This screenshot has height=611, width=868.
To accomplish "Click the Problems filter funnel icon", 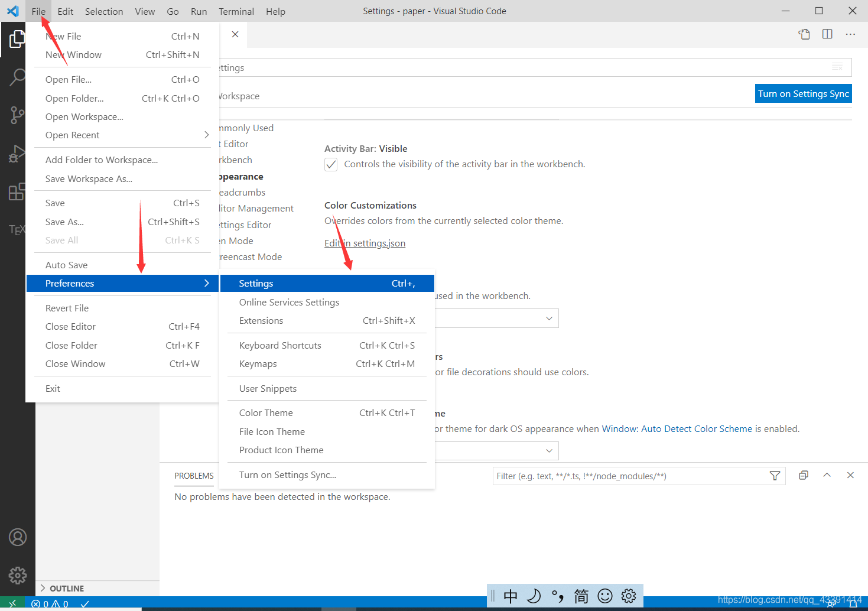I will click(x=775, y=476).
